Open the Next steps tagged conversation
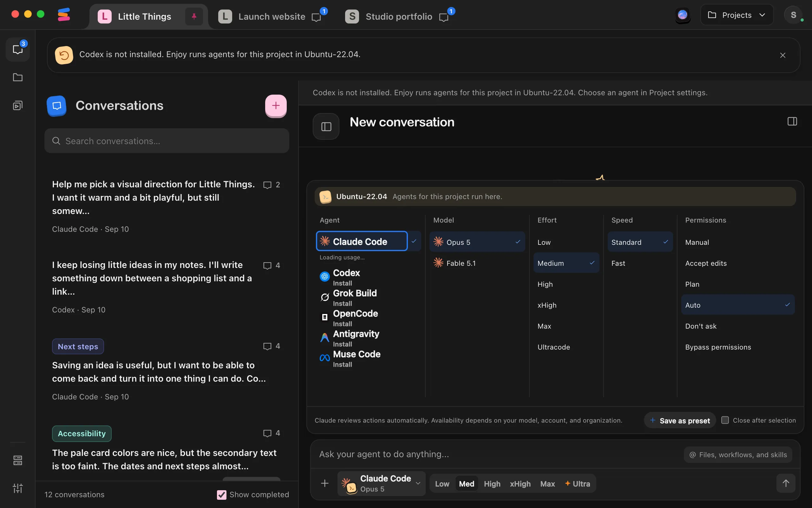The height and width of the screenshot is (508, 812). point(167,371)
